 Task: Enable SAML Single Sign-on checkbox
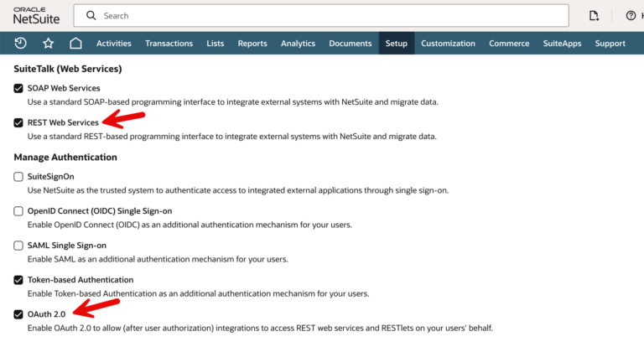click(18, 246)
